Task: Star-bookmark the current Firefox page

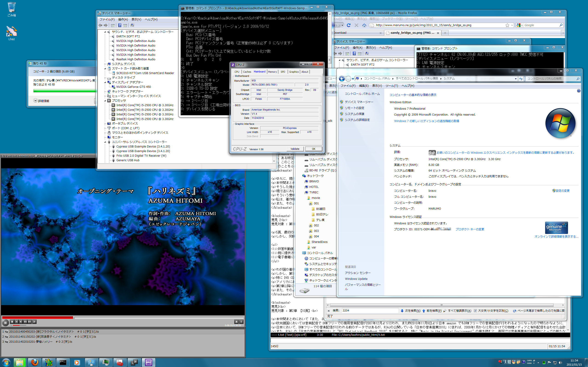Action: click(507, 25)
